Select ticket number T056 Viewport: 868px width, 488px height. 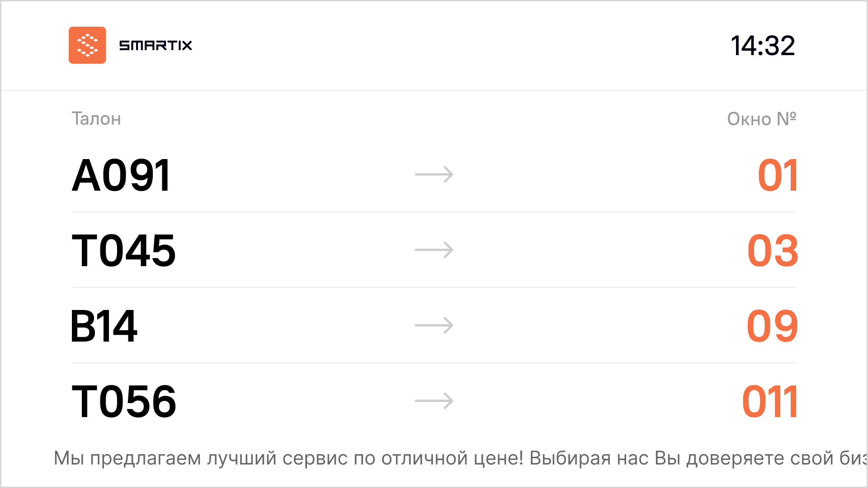pyautogui.click(x=124, y=402)
